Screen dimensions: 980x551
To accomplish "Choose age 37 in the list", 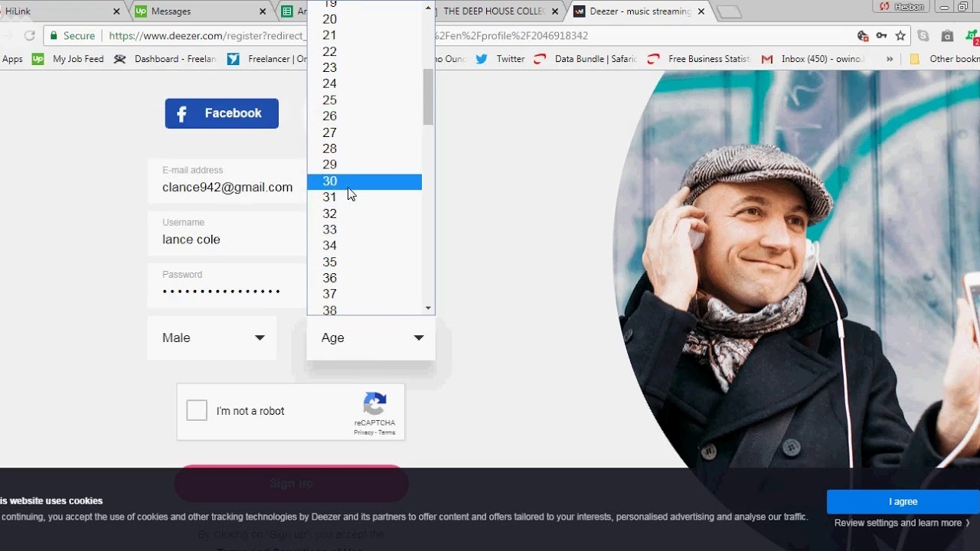I will pos(364,294).
